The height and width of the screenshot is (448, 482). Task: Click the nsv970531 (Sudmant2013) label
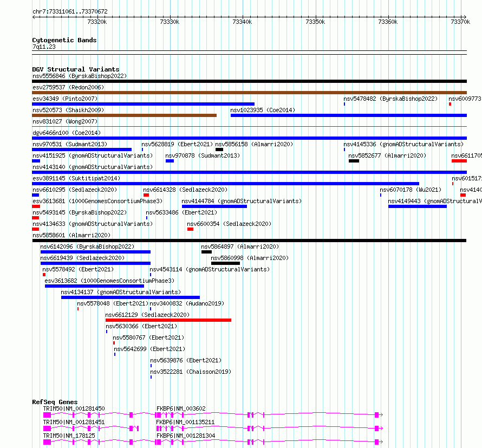click(70, 144)
